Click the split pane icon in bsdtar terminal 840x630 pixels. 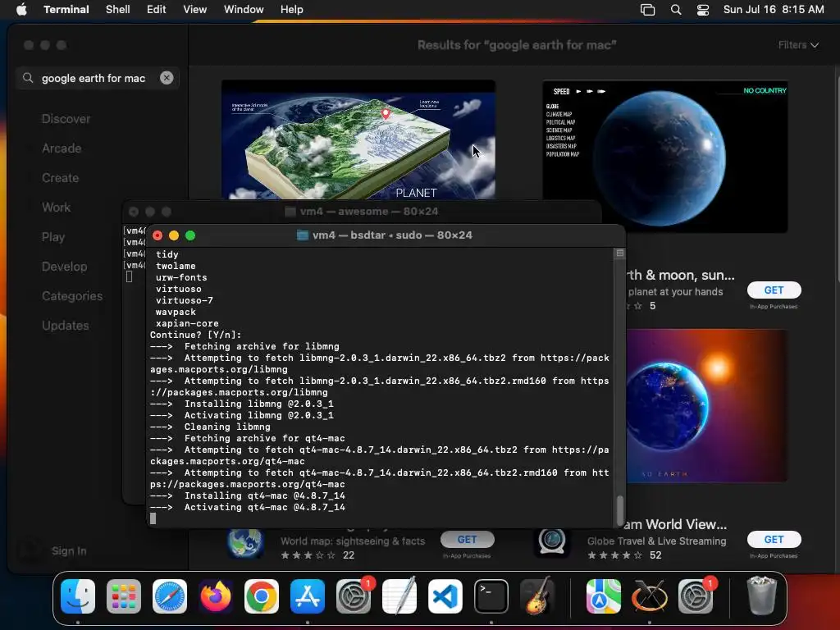(x=620, y=253)
